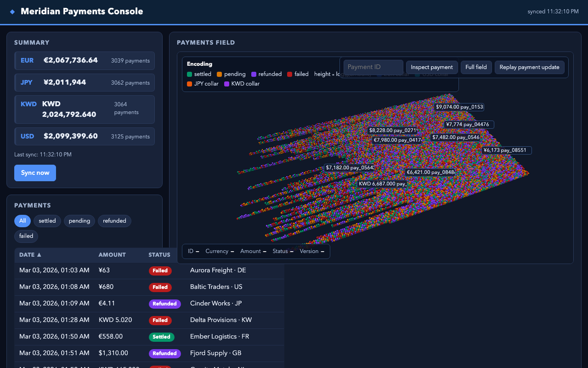588x368 pixels.
Task: Select the Cinder Works · JP row
Action: pyautogui.click(x=149, y=304)
